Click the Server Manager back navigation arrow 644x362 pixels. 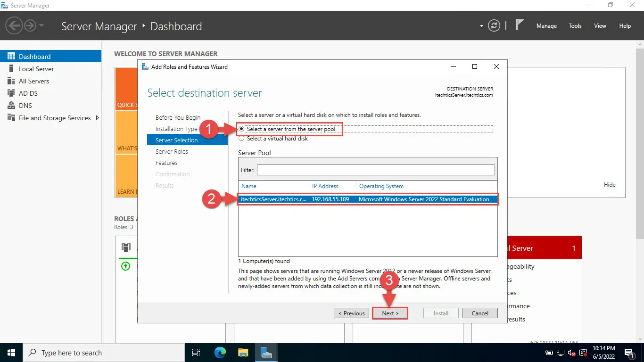click(14, 25)
